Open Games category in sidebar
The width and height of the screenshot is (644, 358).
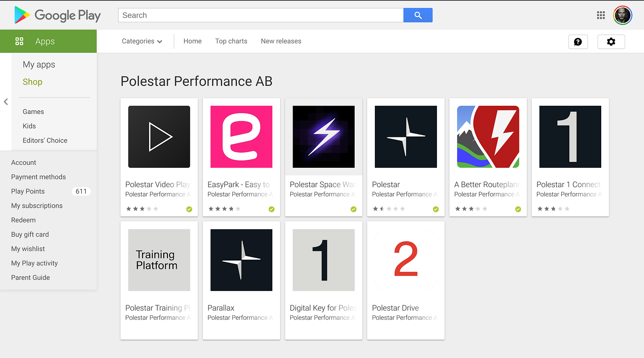point(33,112)
